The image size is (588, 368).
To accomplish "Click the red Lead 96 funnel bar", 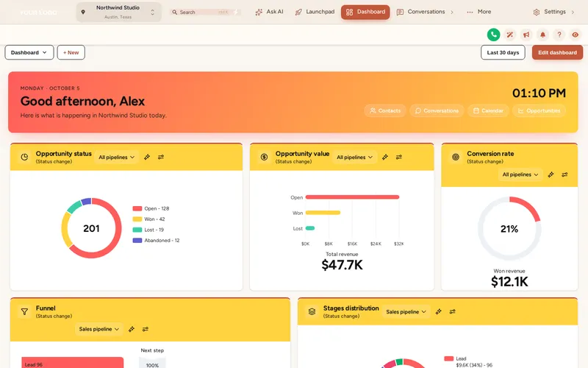I will pos(72,362).
